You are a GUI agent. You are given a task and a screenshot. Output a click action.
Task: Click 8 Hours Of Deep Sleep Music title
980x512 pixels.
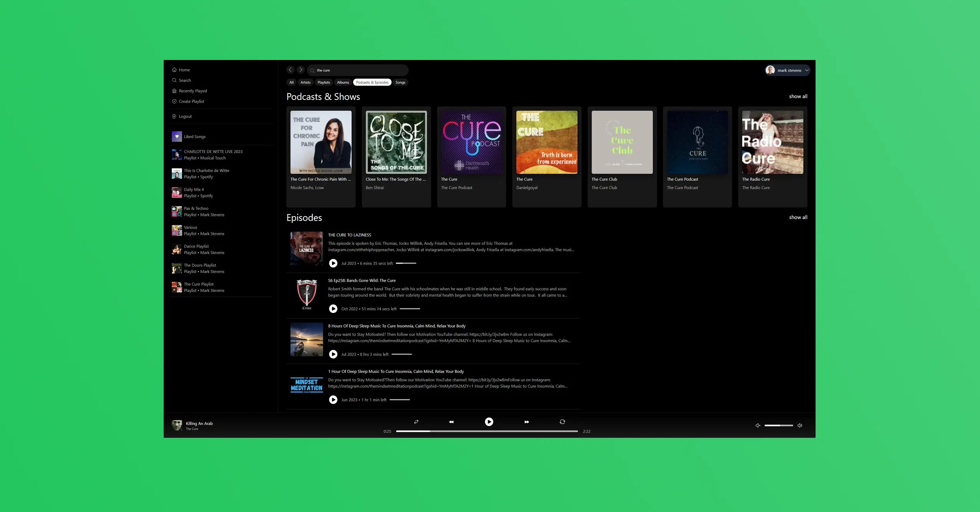coord(396,326)
